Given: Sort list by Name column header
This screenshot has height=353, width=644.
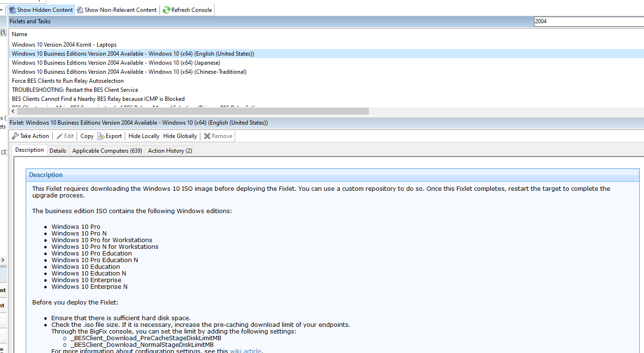Looking at the screenshot, I should pos(20,34).
